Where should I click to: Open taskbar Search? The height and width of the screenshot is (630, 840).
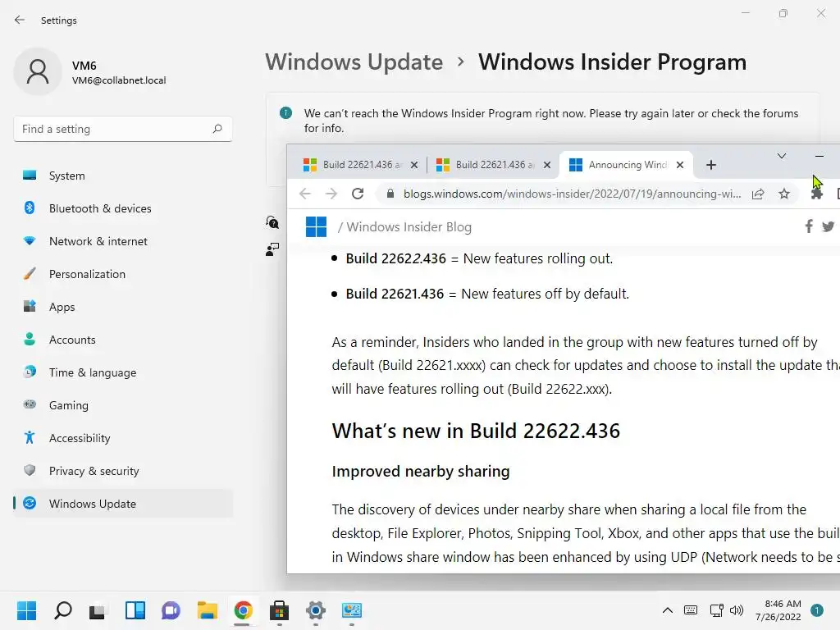pos(62,610)
